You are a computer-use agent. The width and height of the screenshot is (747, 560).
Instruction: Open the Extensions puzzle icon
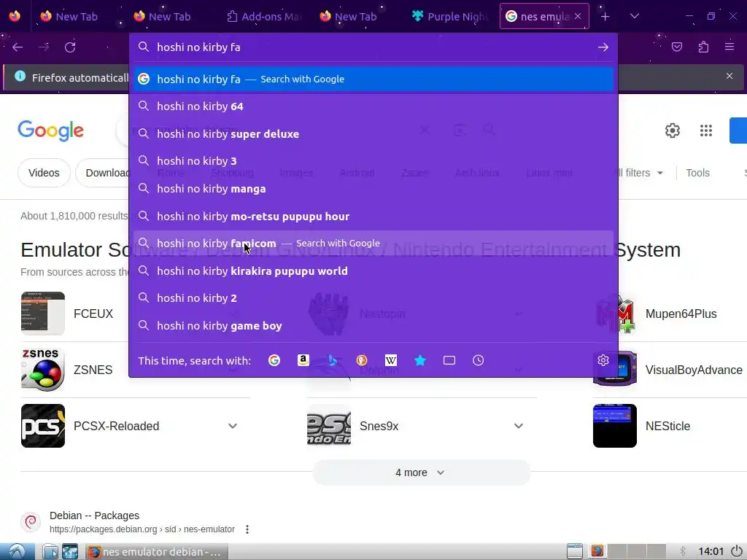pyautogui.click(x=703, y=47)
